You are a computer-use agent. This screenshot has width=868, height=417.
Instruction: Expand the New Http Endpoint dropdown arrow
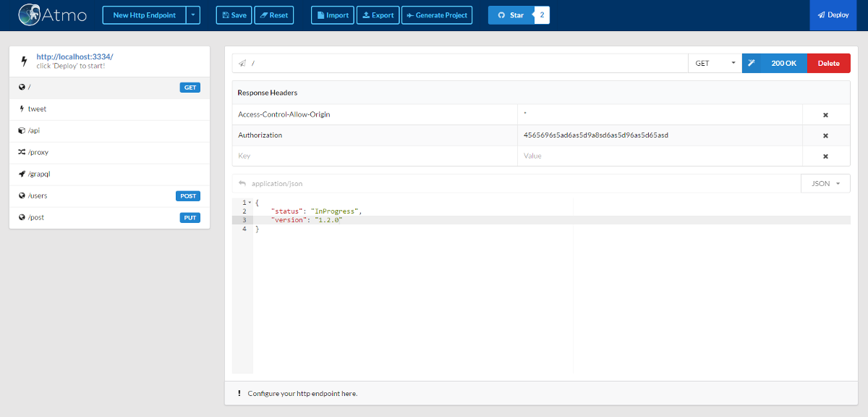coord(193,15)
